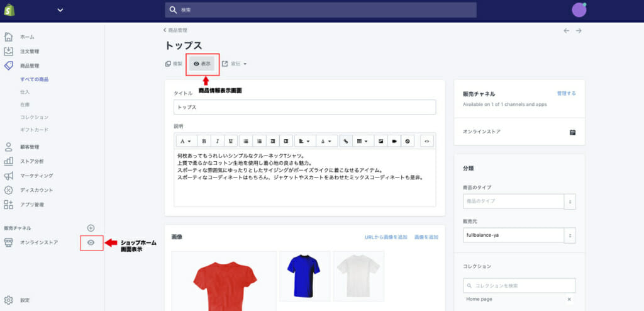Open the text color dropdown in the editor
This screenshot has width=644, height=311.
[x=326, y=141]
